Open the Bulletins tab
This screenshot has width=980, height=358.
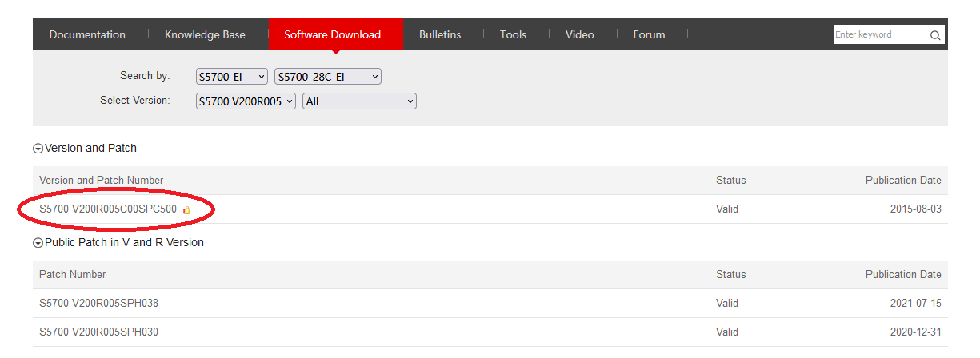tap(440, 34)
